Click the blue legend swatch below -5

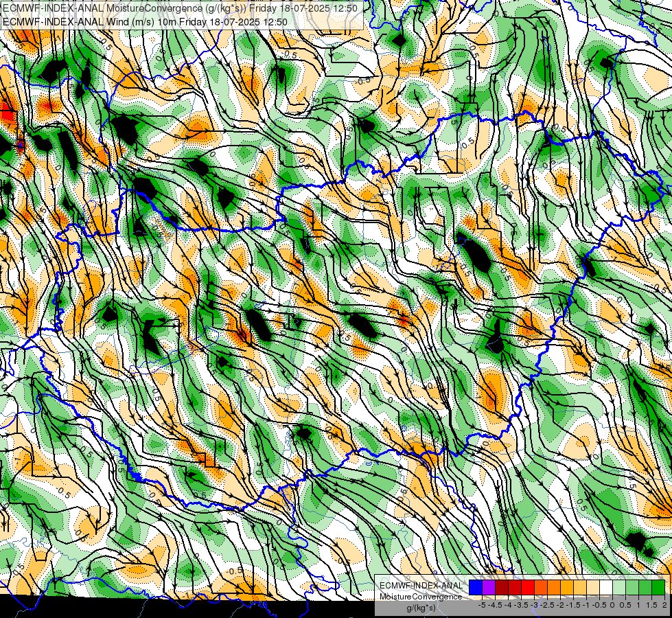click(x=476, y=588)
